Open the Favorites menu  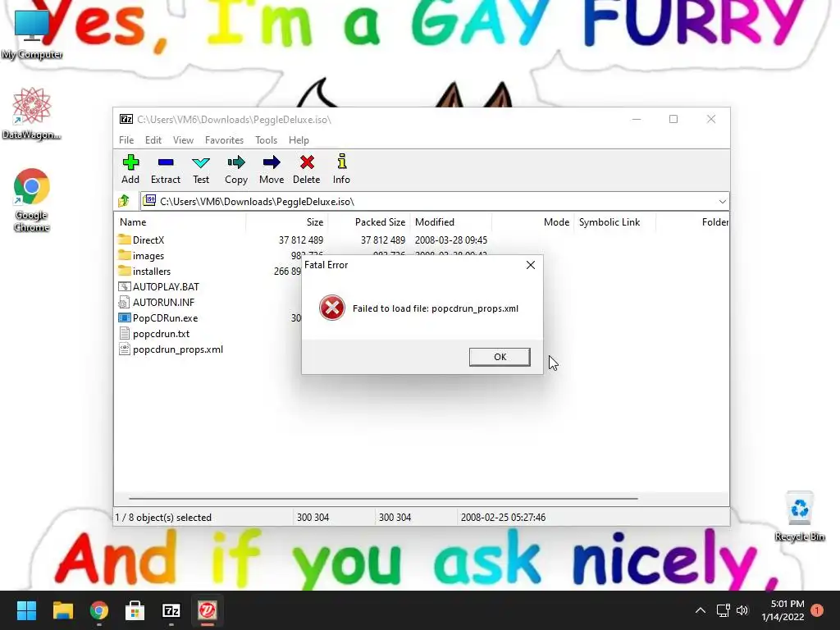pos(225,139)
